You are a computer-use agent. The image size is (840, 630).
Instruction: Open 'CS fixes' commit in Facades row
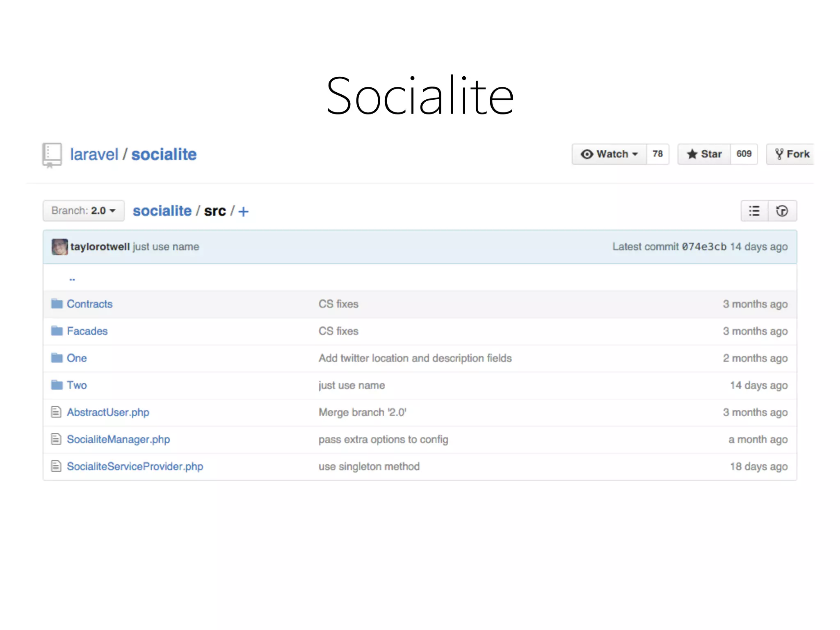click(338, 331)
